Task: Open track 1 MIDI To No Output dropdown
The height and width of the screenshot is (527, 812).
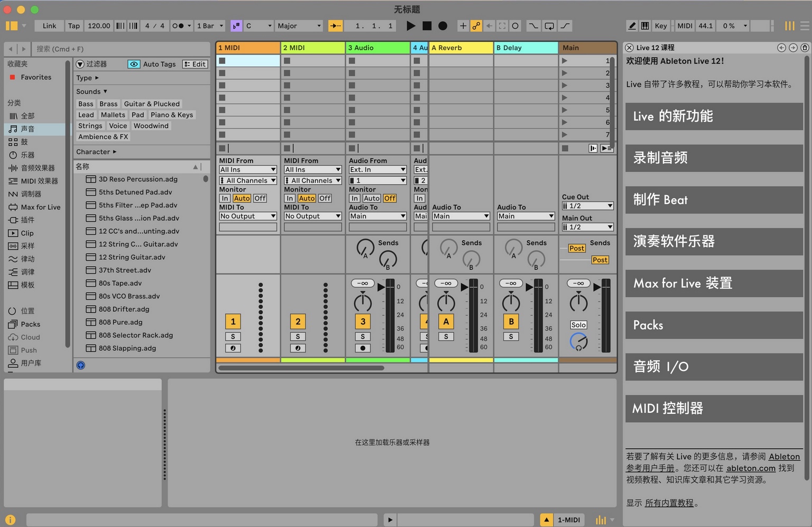Action: coord(248,216)
